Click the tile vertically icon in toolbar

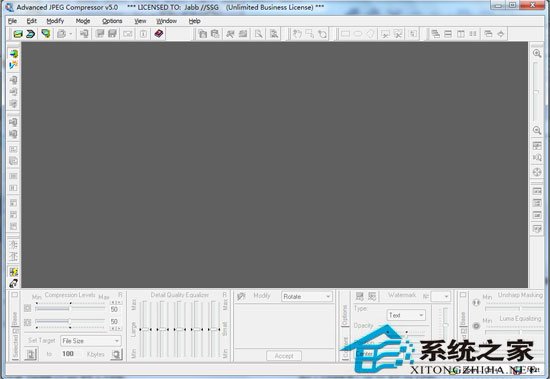click(x=461, y=34)
